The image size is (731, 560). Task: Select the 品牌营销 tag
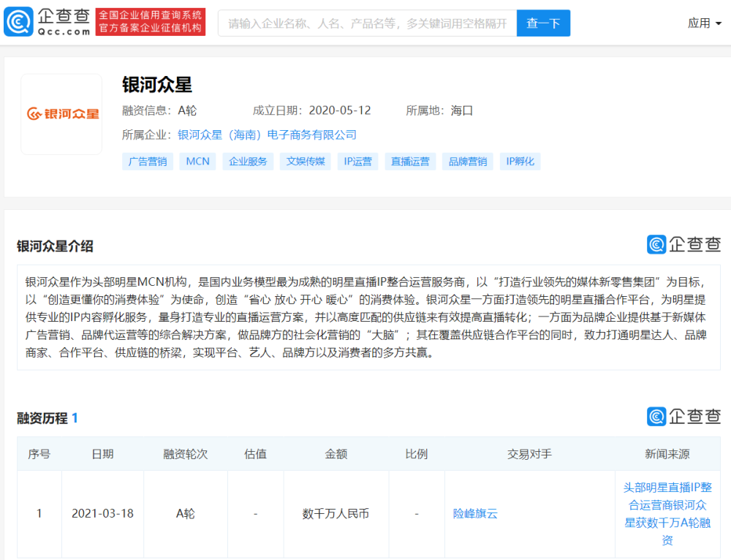coord(468,162)
